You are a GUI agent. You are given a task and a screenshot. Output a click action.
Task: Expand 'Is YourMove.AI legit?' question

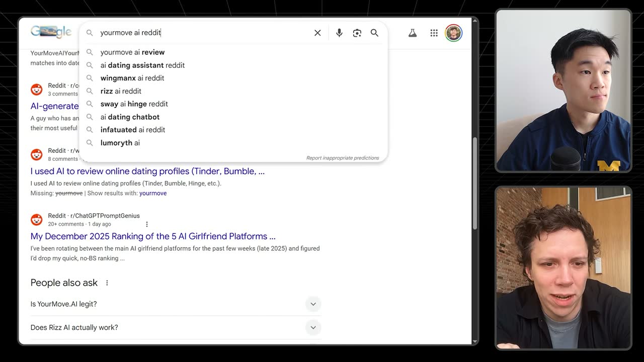pyautogui.click(x=176, y=304)
